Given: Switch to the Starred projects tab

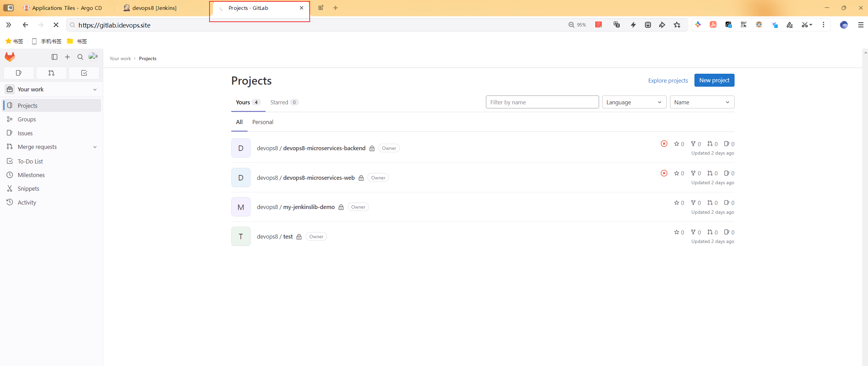Looking at the screenshot, I should pyautogui.click(x=284, y=102).
